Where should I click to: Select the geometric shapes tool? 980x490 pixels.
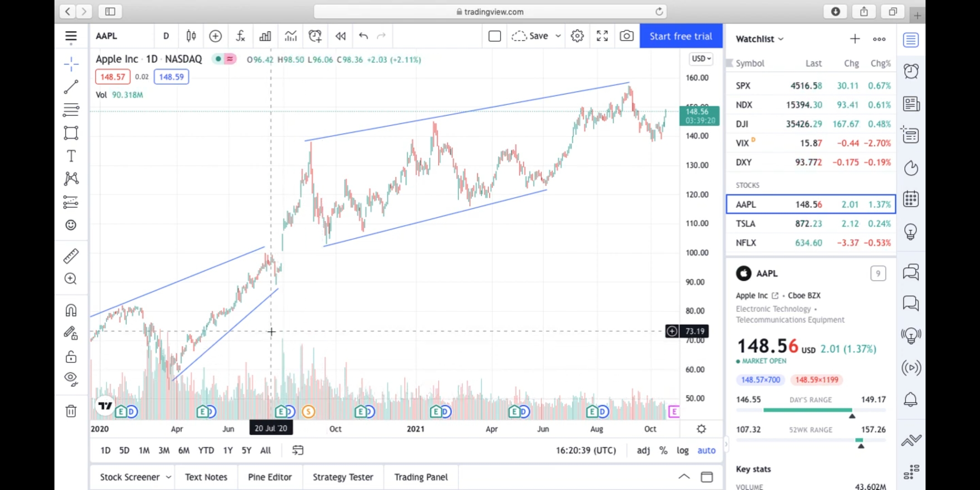(x=71, y=133)
